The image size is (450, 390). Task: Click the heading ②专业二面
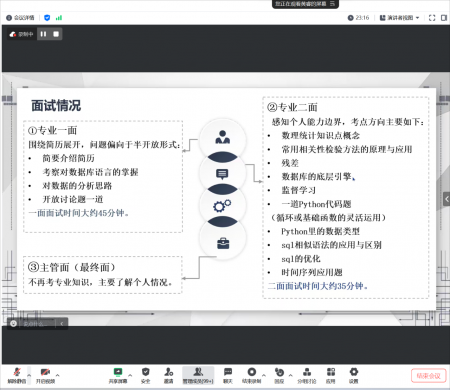click(292, 107)
